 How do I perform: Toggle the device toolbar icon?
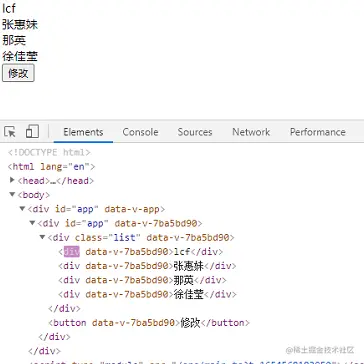click(x=32, y=132)
